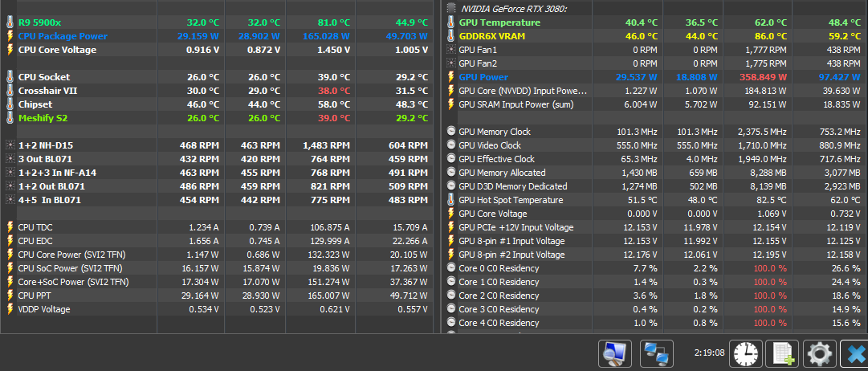The height and width of the screenshot is (371, 868).
Task: Click fan icon beside 1+2+3 In NF-A14
Action: click(10, 172)
